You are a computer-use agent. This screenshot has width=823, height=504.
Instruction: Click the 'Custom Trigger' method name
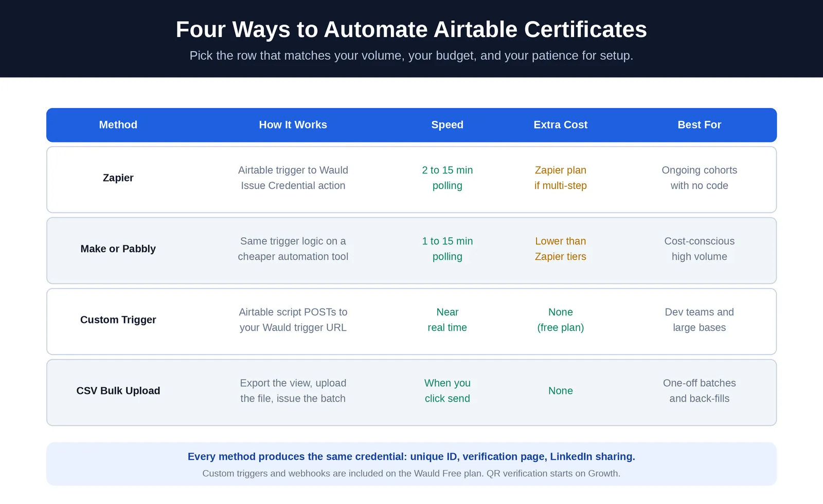click(x=118, y=320)
